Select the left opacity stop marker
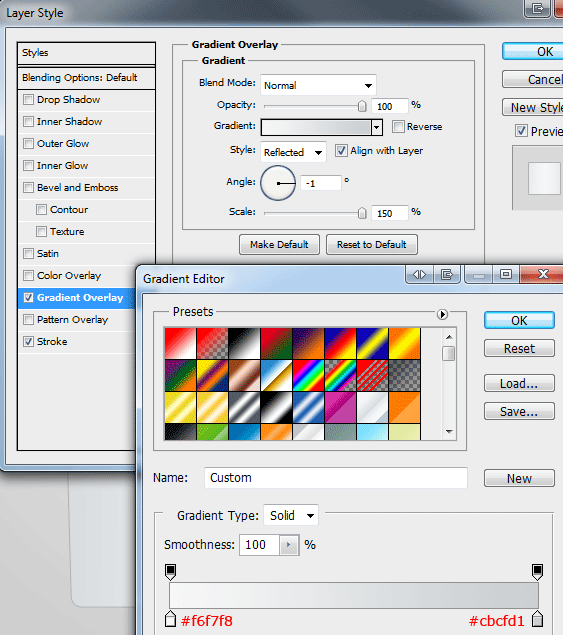This screenshot has width=563, height=635. [x=171, y=571]
